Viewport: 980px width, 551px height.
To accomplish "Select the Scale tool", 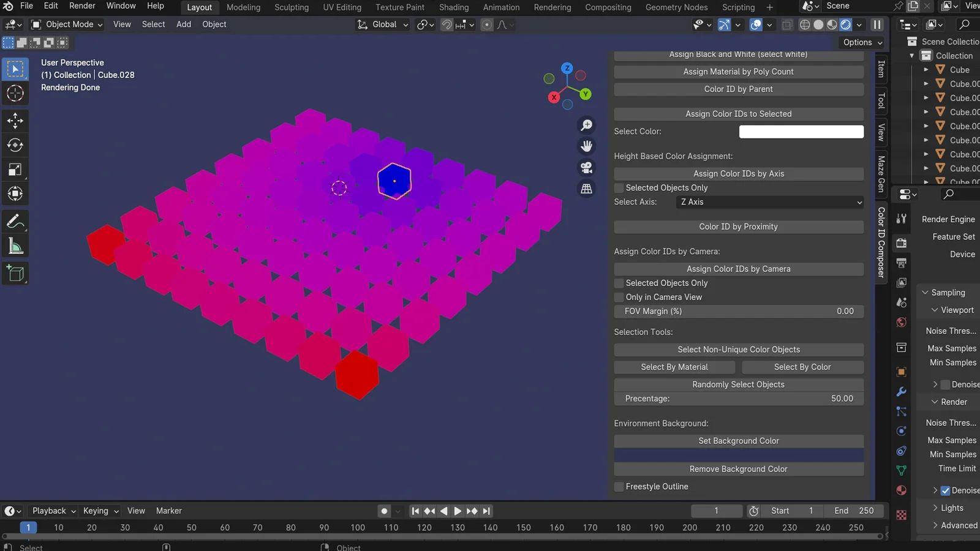I will coord(15,170).
